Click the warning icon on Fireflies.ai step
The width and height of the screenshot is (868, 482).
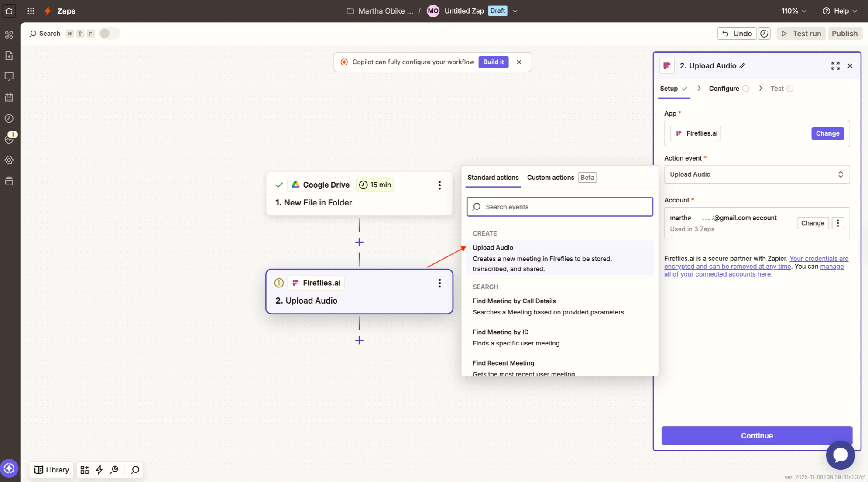click(279, 283)
